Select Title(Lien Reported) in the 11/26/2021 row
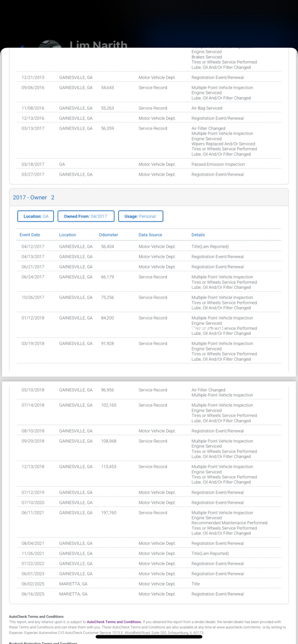Image resolution: width=298 pixels, height=644 pixels. point(210,553)
